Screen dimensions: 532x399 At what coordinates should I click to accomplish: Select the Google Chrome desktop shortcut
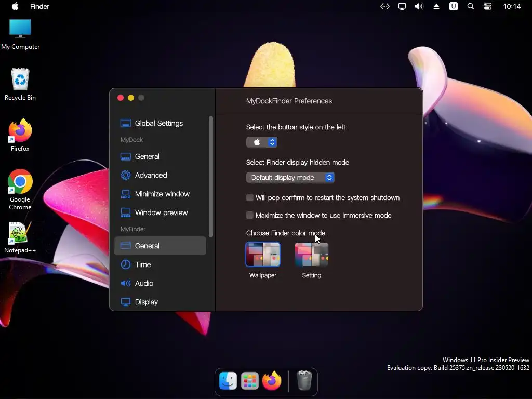(x=20, y=190)
